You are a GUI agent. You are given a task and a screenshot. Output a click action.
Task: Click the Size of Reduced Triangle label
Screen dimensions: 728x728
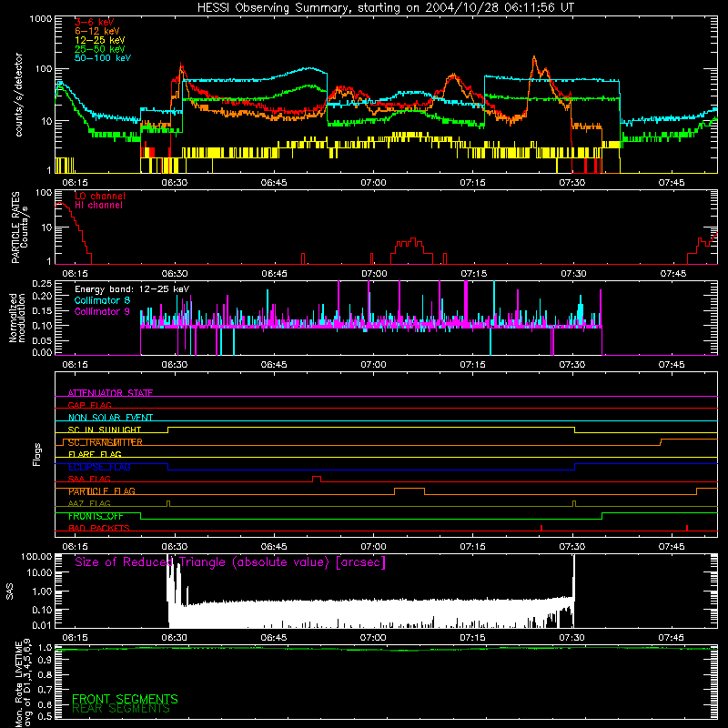[x=230, y=562]
